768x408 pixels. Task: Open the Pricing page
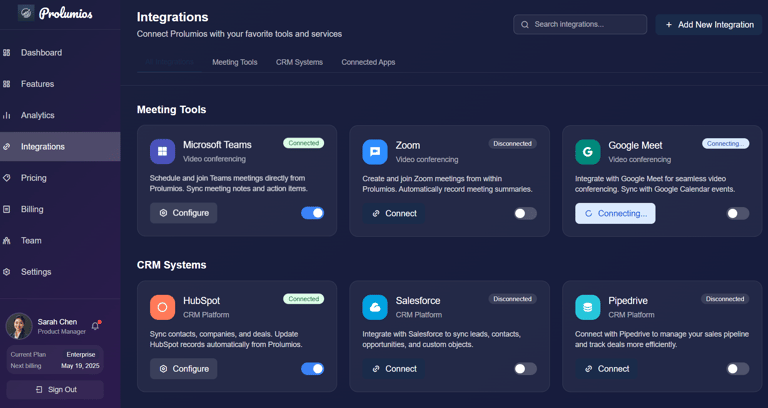tap(60, 178)
